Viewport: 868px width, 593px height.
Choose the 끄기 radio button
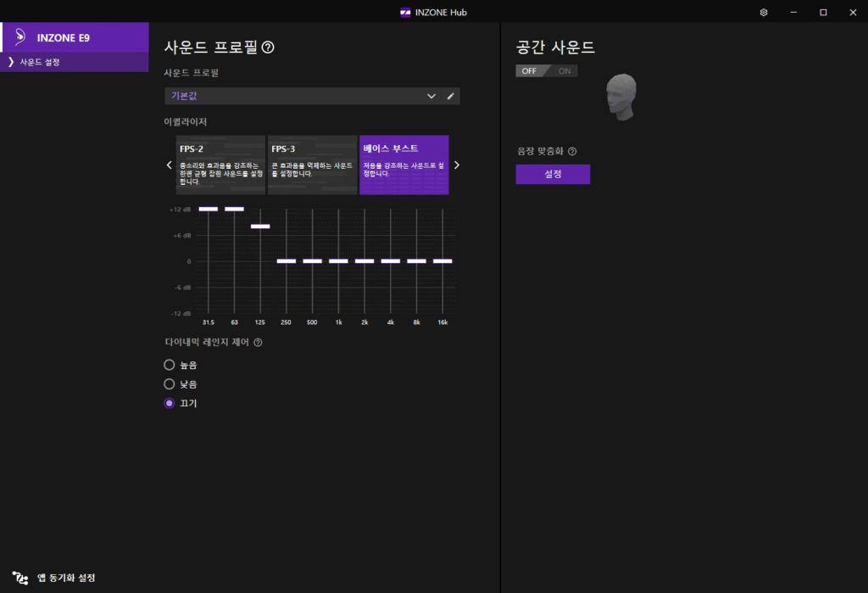pyautogui.click(x=170, y=403)
